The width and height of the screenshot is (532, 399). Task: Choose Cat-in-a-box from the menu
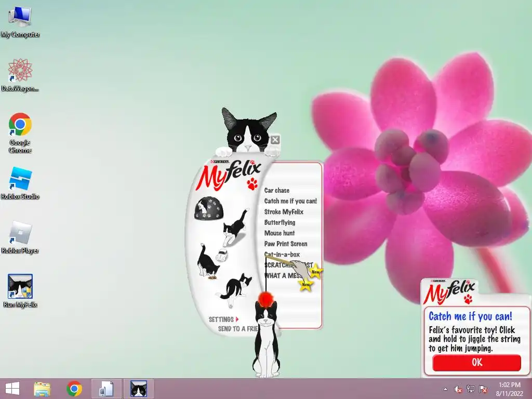pyautogui.click(x=282, y=254)
